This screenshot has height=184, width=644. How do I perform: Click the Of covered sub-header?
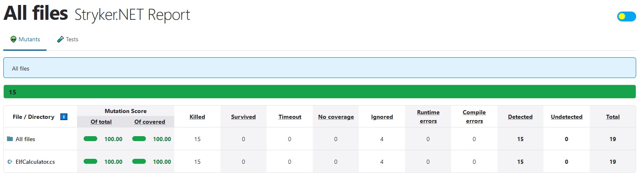point(150,122)
